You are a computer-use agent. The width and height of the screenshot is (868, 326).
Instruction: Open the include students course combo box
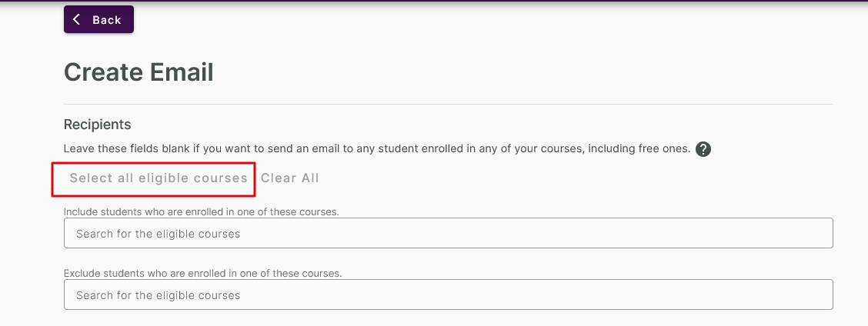pyautogui.click(x=449, y=233)
